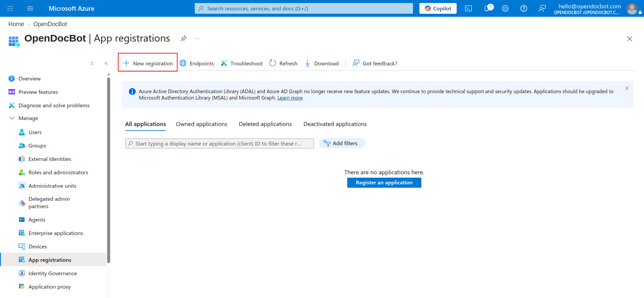Launch Cloud Shell from the top bar

click(468, 8)
